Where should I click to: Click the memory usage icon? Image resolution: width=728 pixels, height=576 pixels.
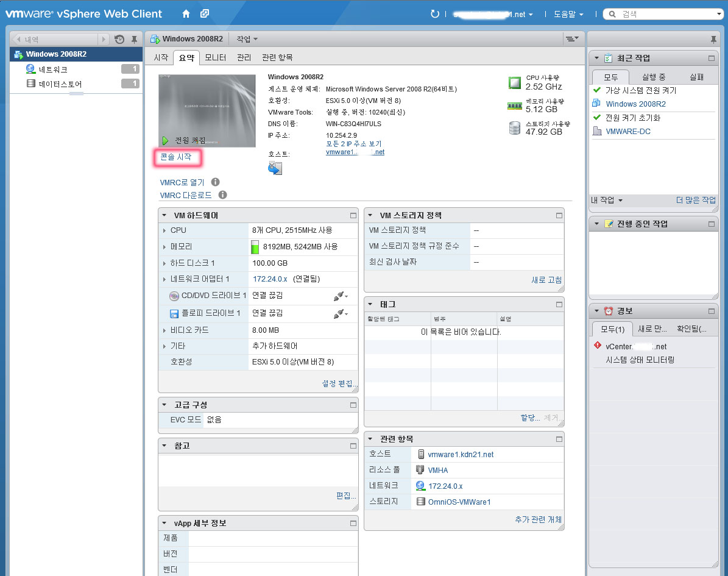514,107
